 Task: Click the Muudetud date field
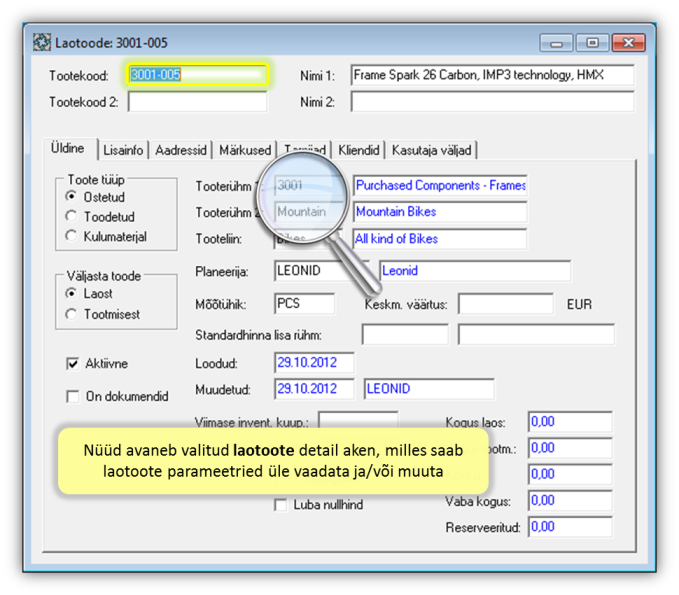pos(314,388)
